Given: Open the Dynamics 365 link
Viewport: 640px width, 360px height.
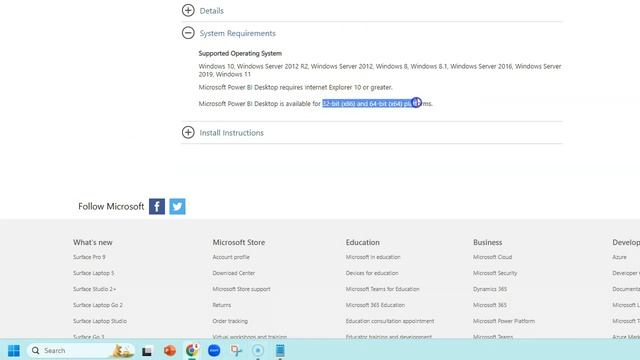Looking at the screenshot, I should point(490,289).
